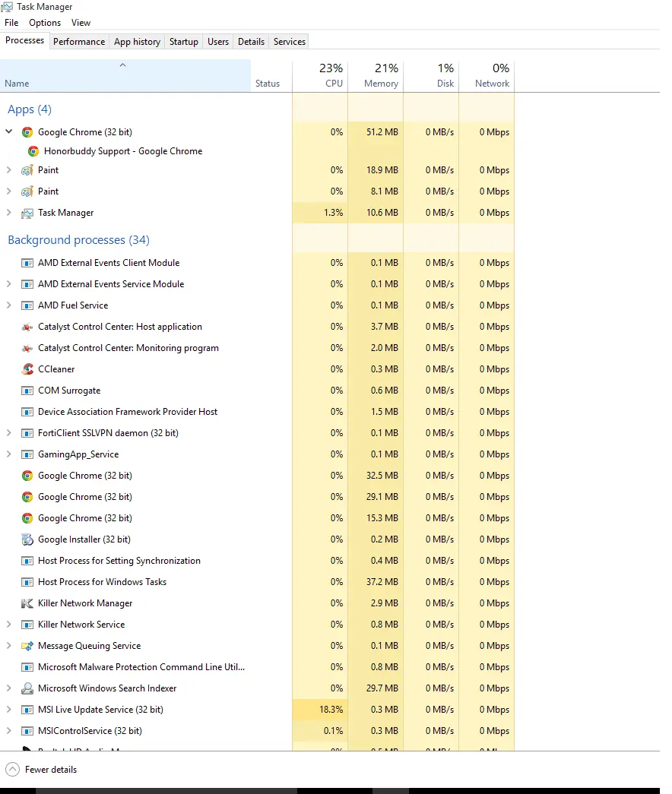Click the Microsoft Windows Search Indexer icon

(27, 688)
